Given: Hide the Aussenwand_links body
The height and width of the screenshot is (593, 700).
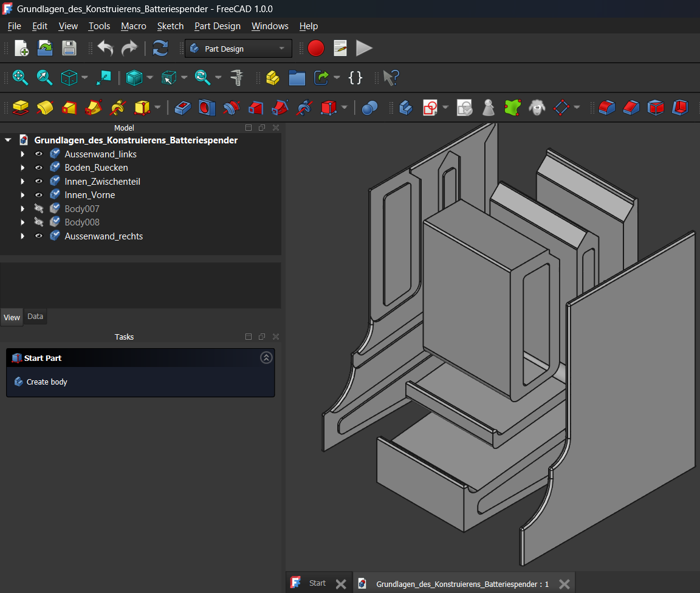Looking at the screenshot, I should 38,154.
